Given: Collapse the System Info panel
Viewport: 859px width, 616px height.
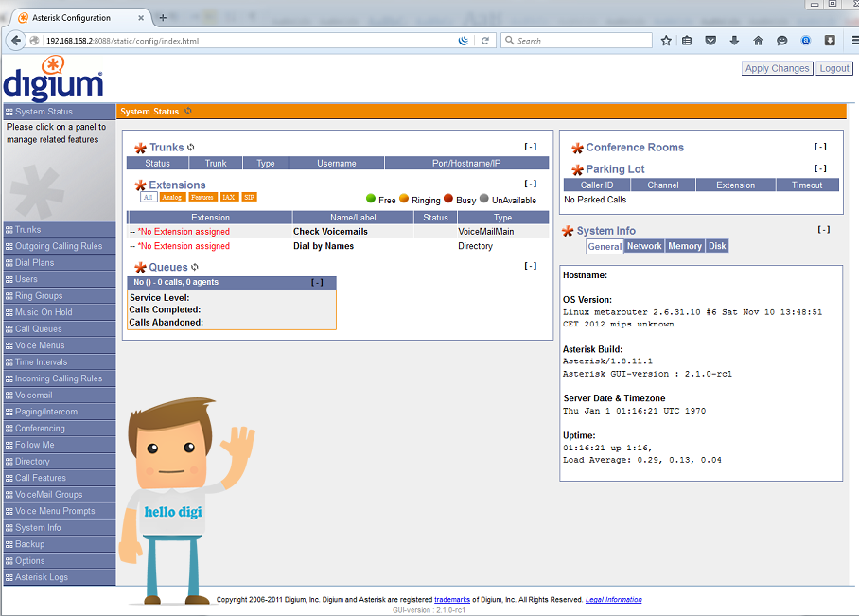Looking at the screenshot, I should (823, 230).
